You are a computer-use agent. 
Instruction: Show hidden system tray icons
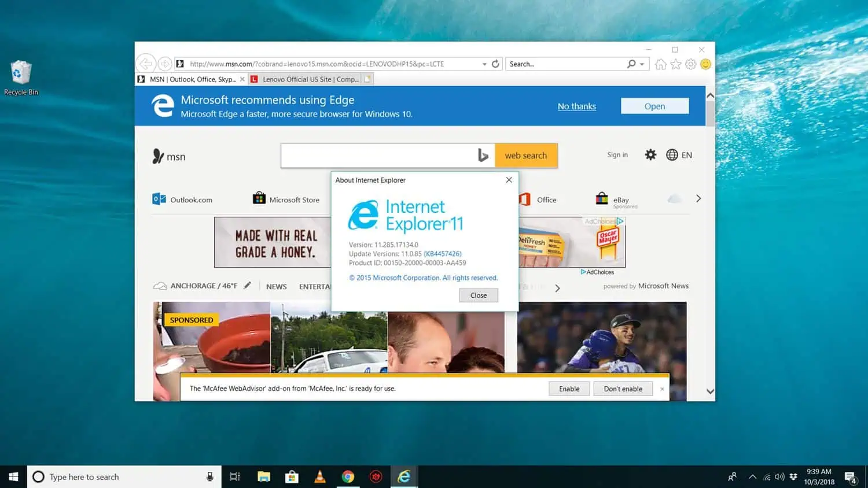coord(752,477)
